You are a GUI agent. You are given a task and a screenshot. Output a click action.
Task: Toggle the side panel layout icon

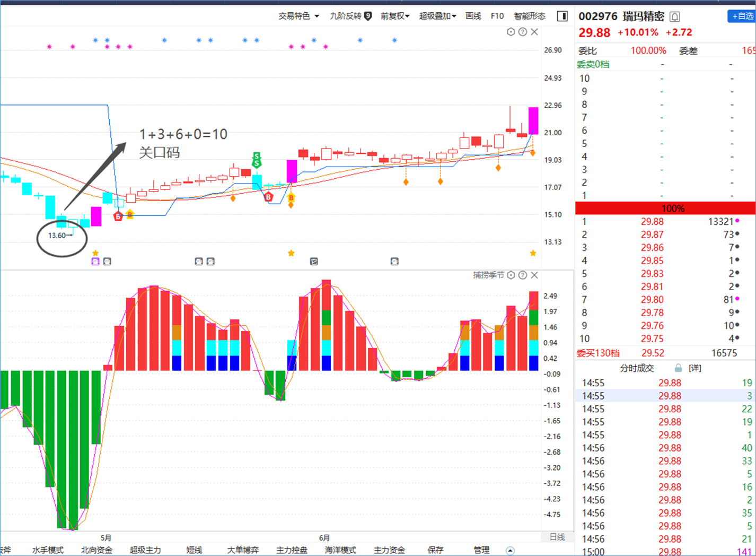pyautogui.click(x=562, y=16)
